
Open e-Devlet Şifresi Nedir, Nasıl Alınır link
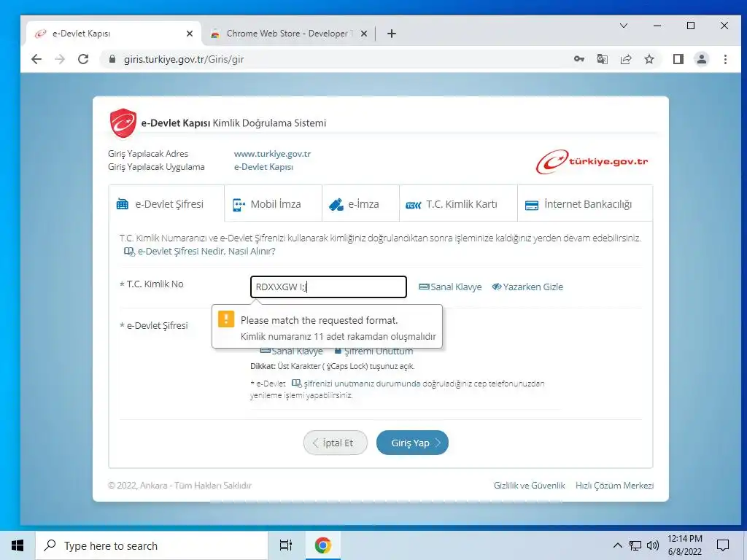tap(200, 251)
